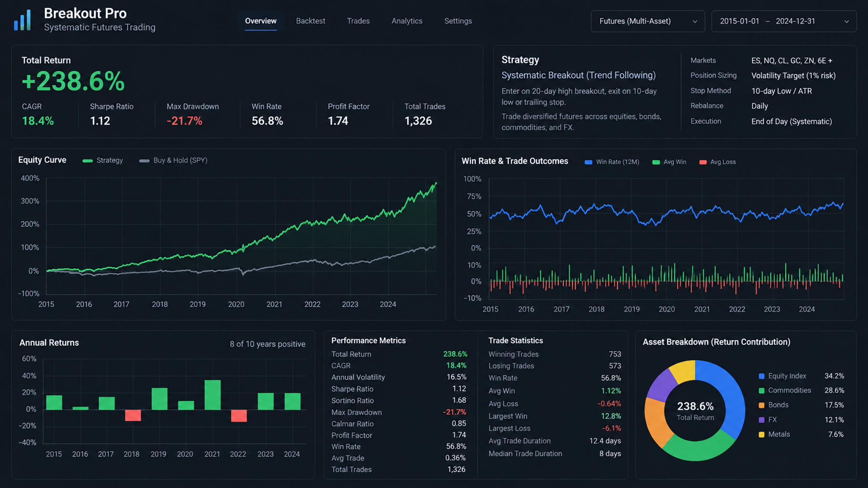
Task: Click the Breakout Pro bar chart logo
Action: (x=22, y=20)
